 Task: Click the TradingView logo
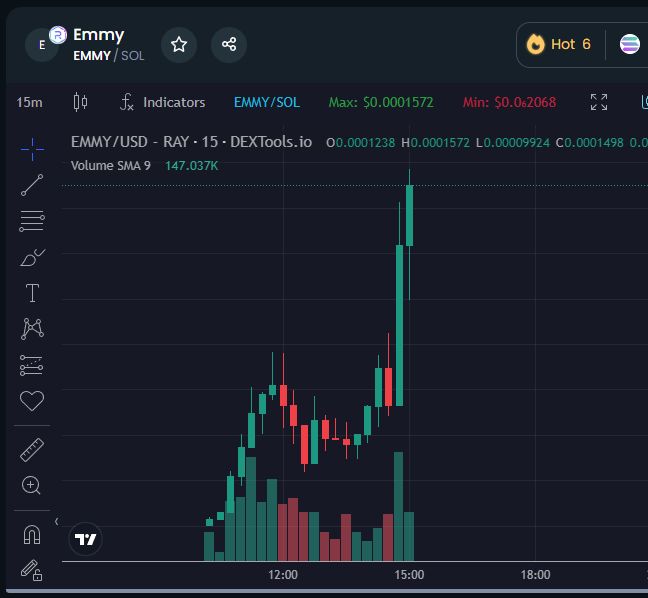86,539
